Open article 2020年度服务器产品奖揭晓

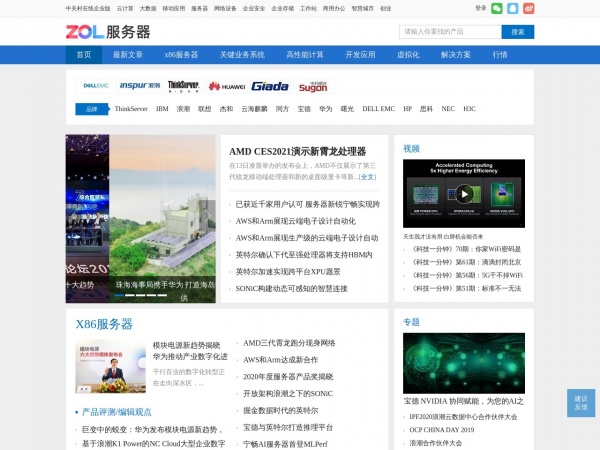tap(288, 377)
